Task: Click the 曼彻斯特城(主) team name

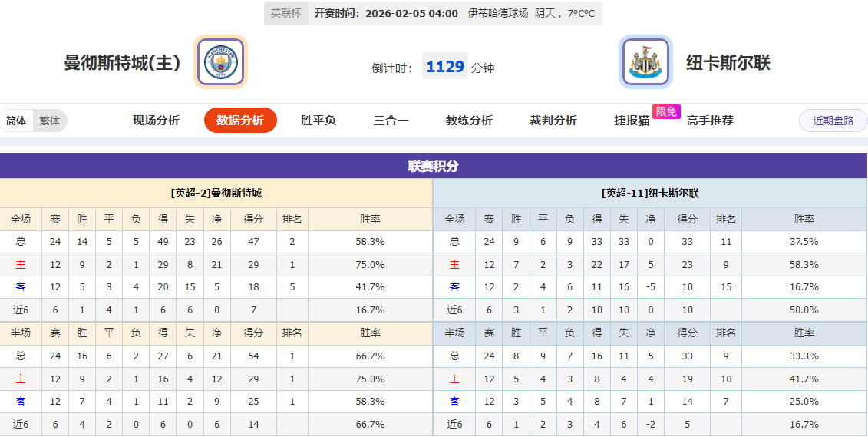Action: (122, 63)
